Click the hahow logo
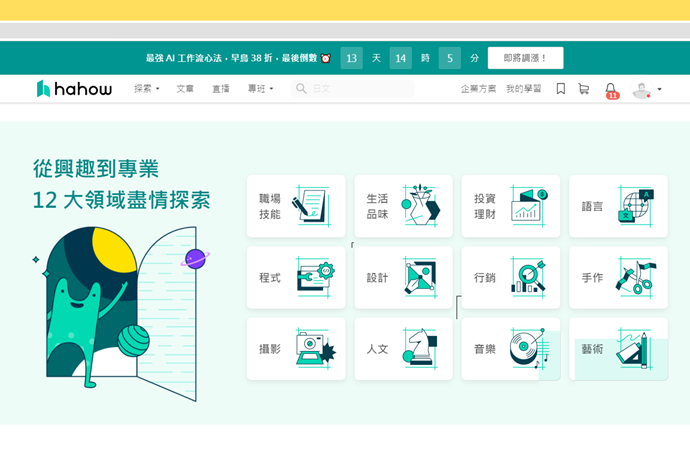This screenshot has width=690, height=468. 74,89
